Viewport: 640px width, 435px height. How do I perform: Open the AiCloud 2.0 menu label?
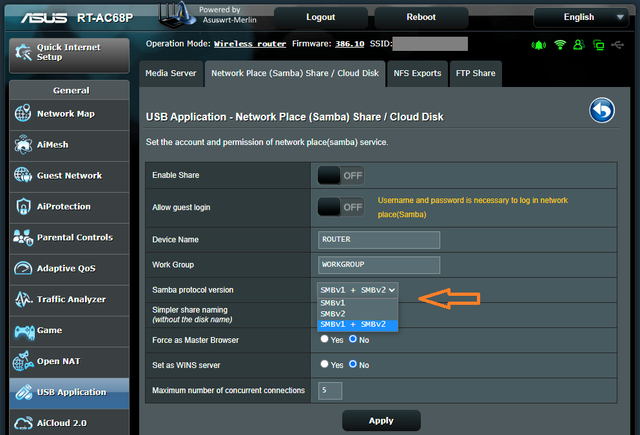click(62, 423)
